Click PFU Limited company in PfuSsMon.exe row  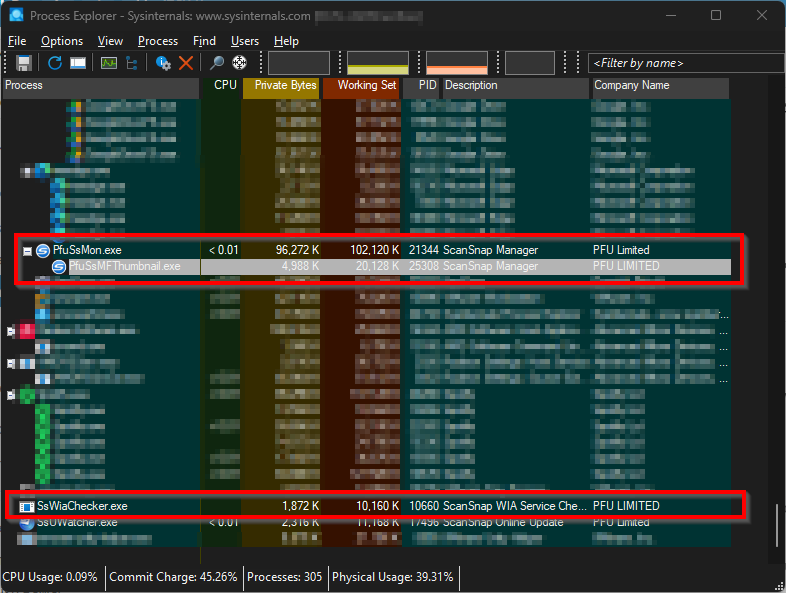pos(621,250)
